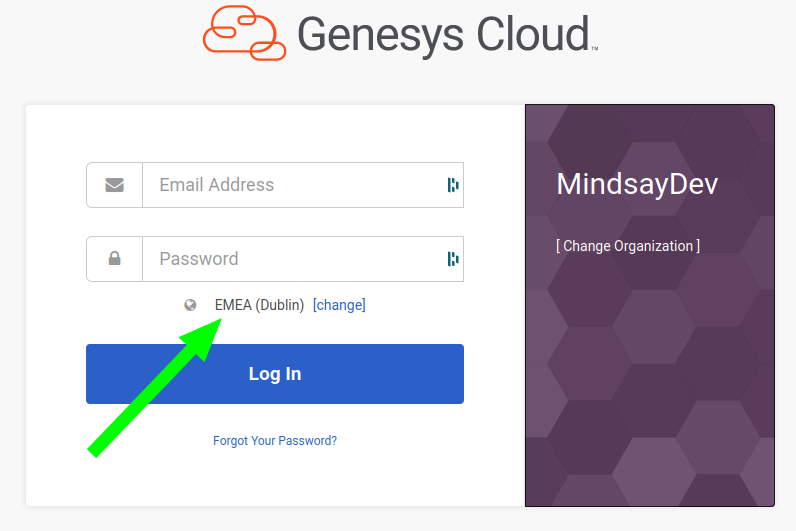Click the Genesys Cloud logo icon

click(244, 33)
